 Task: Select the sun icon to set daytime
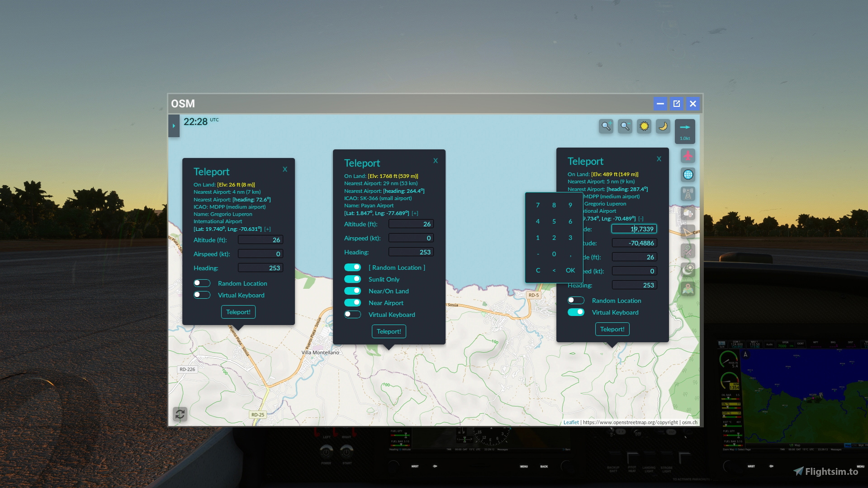click(644, 126)
